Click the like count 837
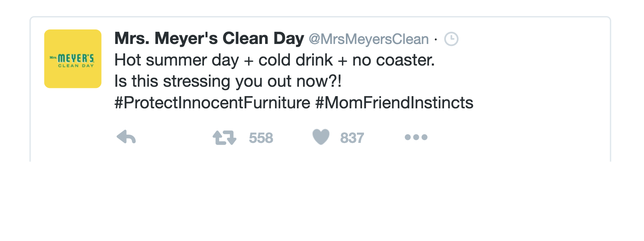This screenshot has width=644, height=241. [352, 138]
